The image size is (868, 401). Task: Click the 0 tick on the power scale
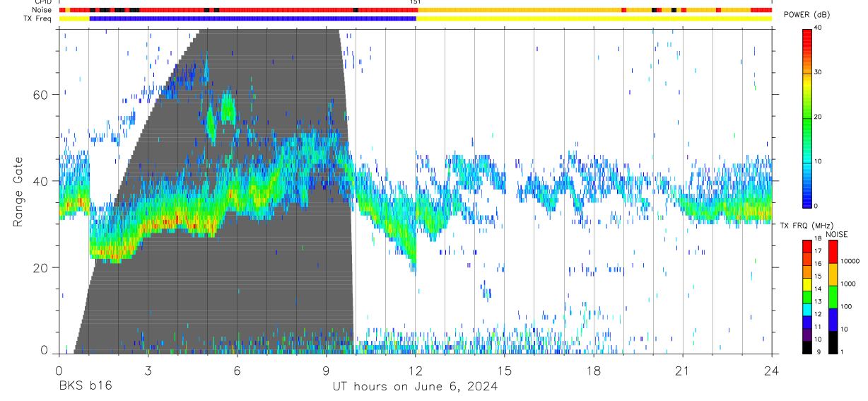pos(816,206)
